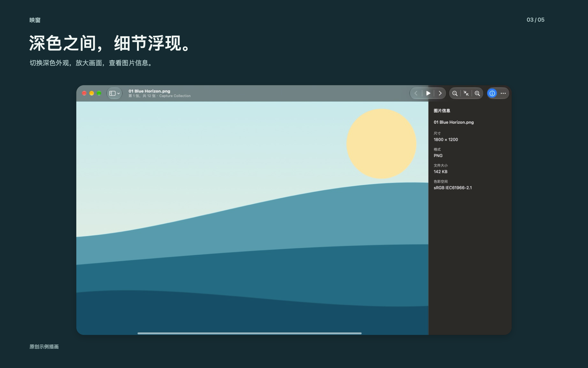This screenshot has height=368, width=588.
Task: Click the 原创示例插画 caption
Action: pyautogui.click(x=44, y=347)
